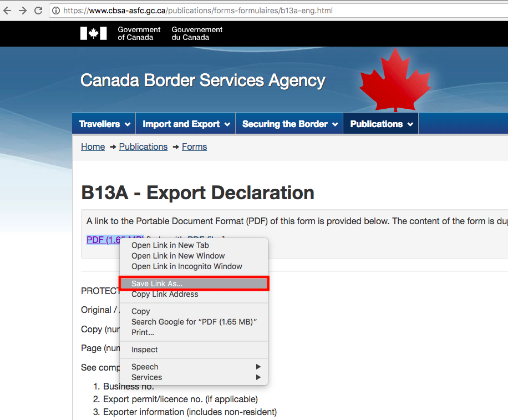Screen dimensions: 508x420
Task: Click the Government of Canada flag logo
Action: [x=94, y=33]
